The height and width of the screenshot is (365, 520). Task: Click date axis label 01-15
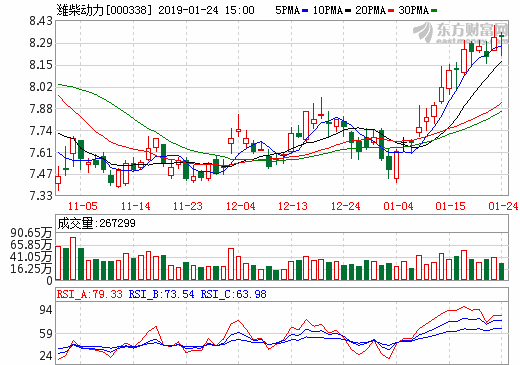point(450,206)
